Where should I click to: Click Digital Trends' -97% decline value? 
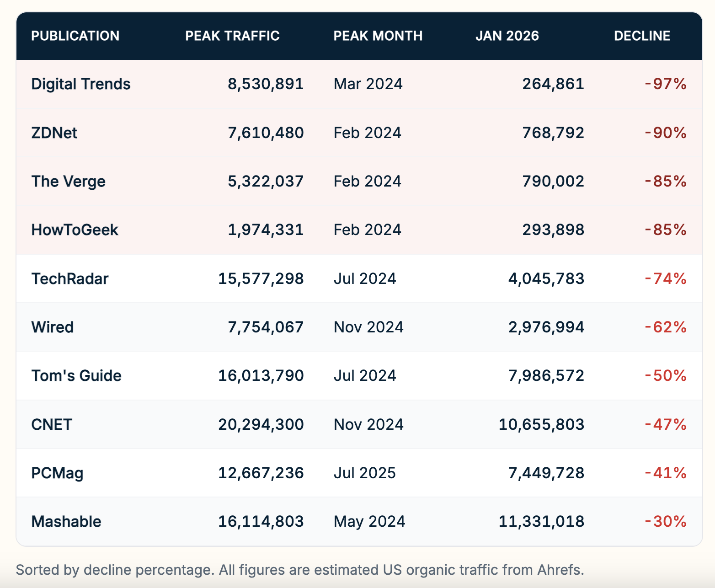tap(665, 84)
